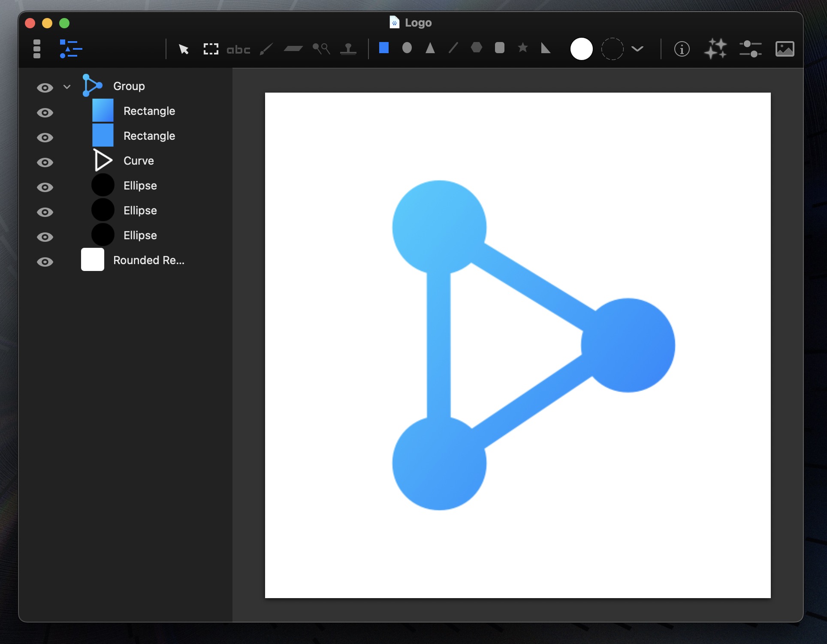
Task: Collapse the Group layer tree
Action: click(67, 87)
